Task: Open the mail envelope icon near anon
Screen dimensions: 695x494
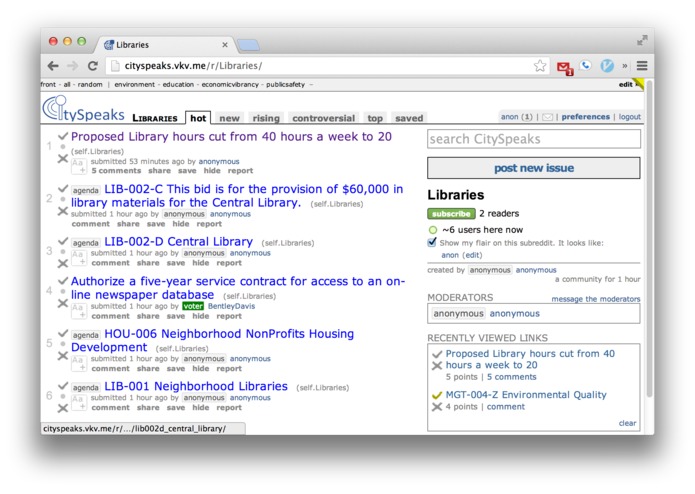Action: [x=547, y=117]
